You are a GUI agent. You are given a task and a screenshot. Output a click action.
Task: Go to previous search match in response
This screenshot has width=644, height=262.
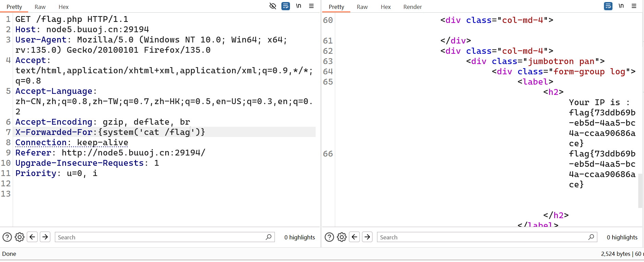[354, 237]
